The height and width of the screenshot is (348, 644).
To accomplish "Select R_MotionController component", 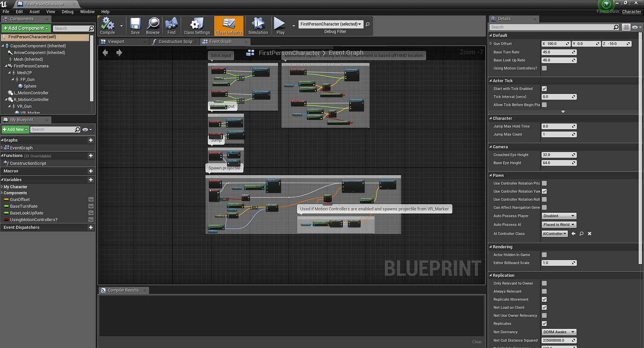I will click(31, 99).
